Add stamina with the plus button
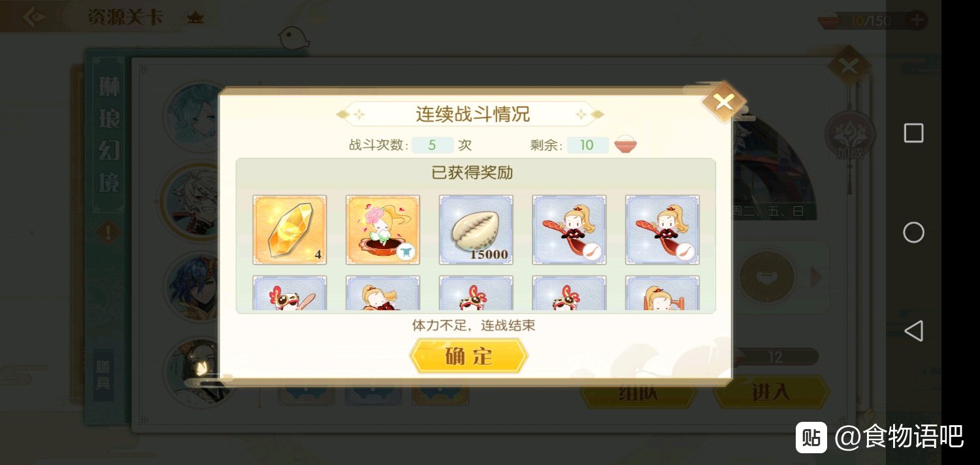Image resolution: width=980 pixels, height=465 pixels. [x=917, y=20]
